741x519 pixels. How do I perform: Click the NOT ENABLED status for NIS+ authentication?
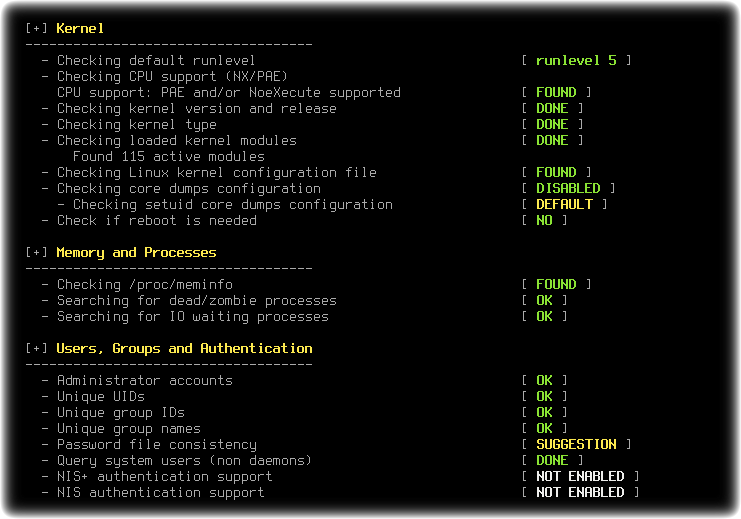click(x=580, y=476)
